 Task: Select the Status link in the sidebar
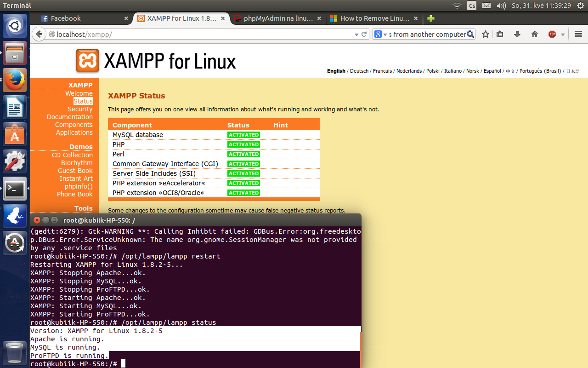83,101
